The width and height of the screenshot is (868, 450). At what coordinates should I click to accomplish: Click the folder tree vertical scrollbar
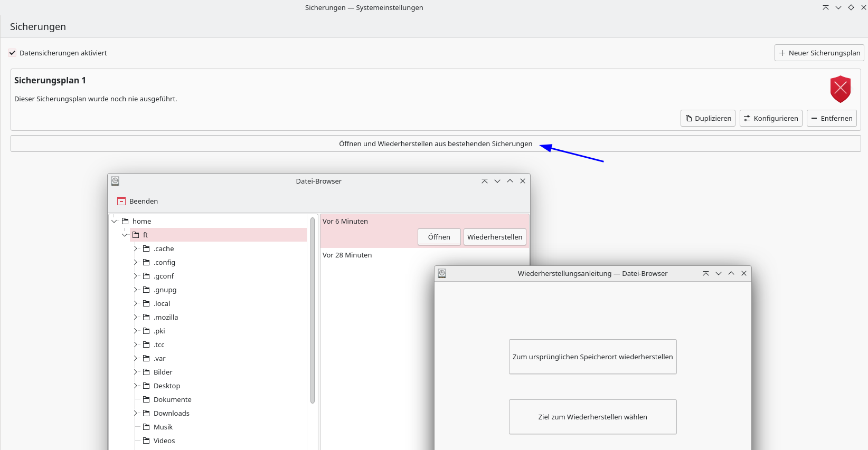[x=313, y=310]
